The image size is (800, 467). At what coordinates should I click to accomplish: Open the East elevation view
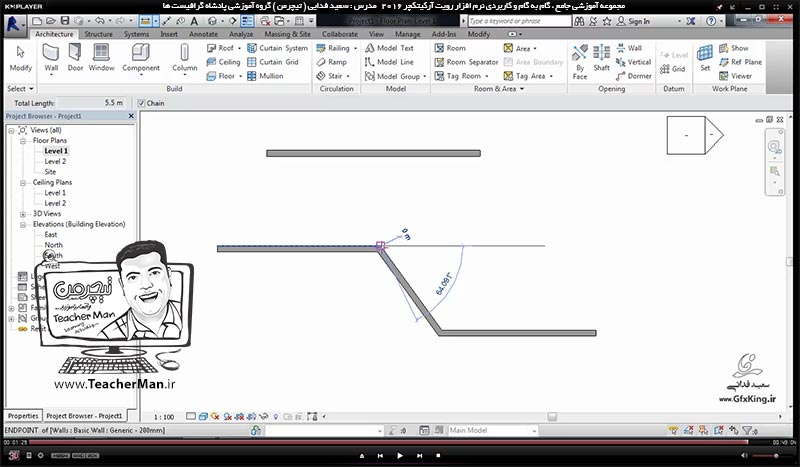pos(51,235)
